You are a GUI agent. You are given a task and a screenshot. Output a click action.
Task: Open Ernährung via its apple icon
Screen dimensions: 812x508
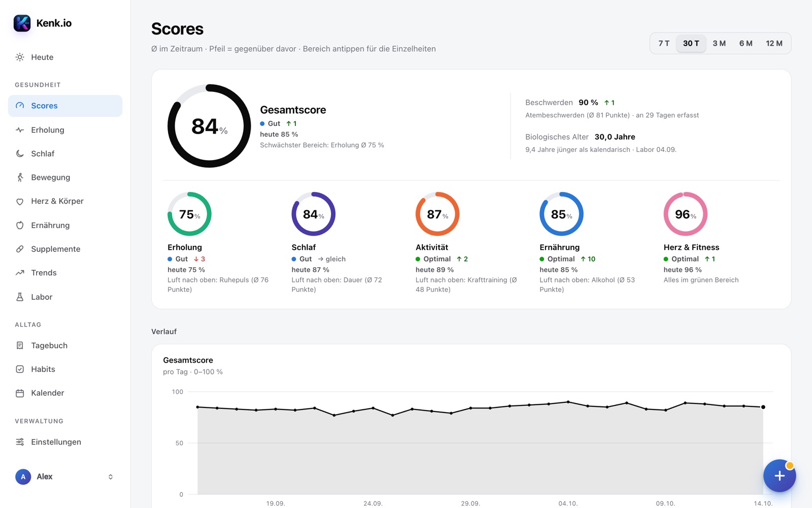(20, 225)
